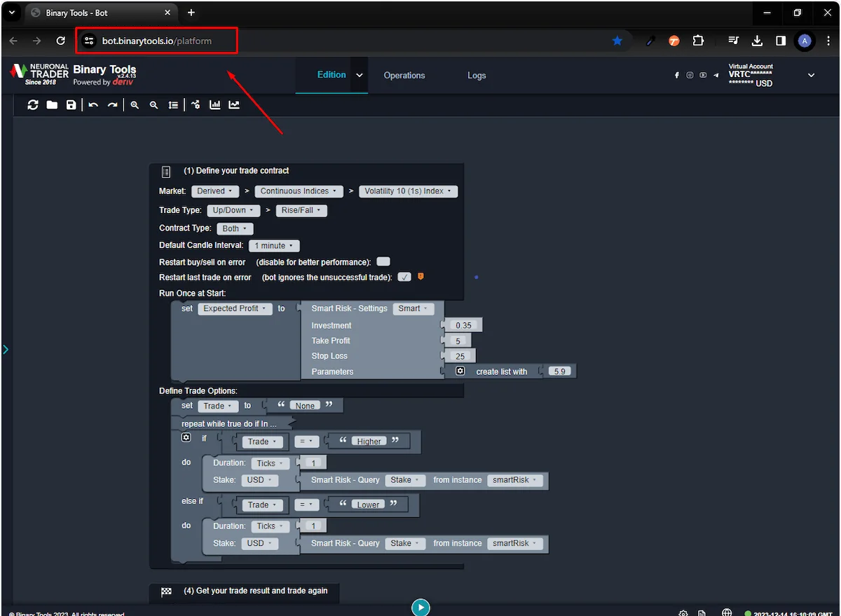Expand the 'Volatility 10 (1s) Index' dropdown
841x616 pixels.
coord(408,191)
